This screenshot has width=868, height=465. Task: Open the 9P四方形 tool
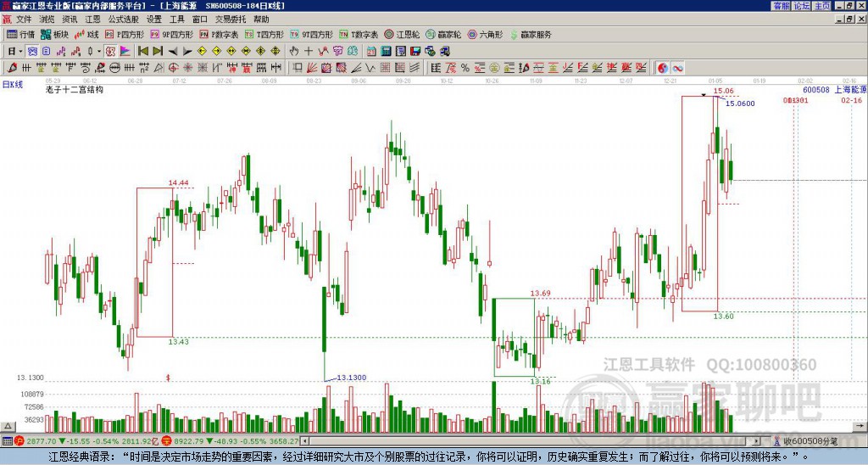point(171,34)
